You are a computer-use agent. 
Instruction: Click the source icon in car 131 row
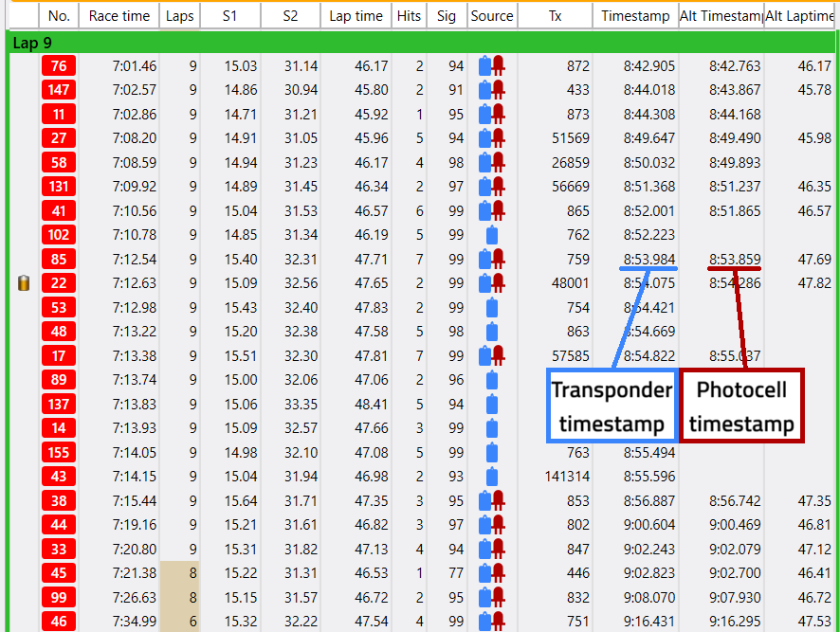(x=492, y=187)
